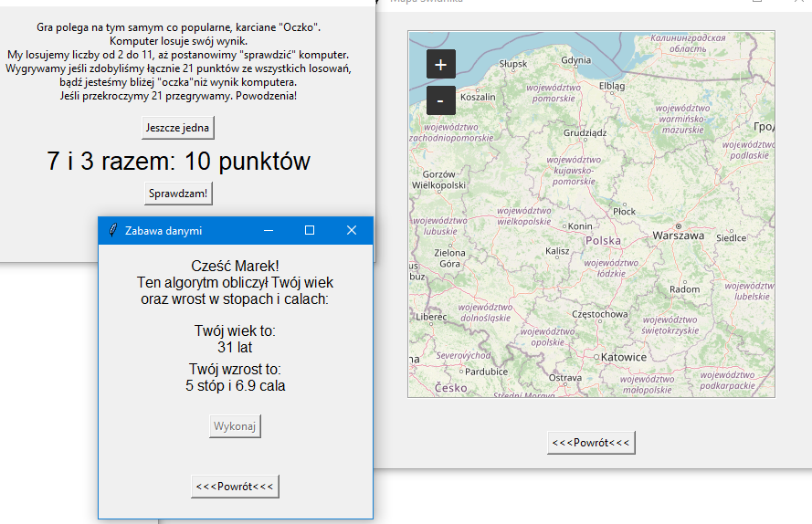Image resolution: width=812 pixels, height=524 pixels.
Task: Zoom in on the map with plus button
Action: pyautogui.click(x=440, y=65)
